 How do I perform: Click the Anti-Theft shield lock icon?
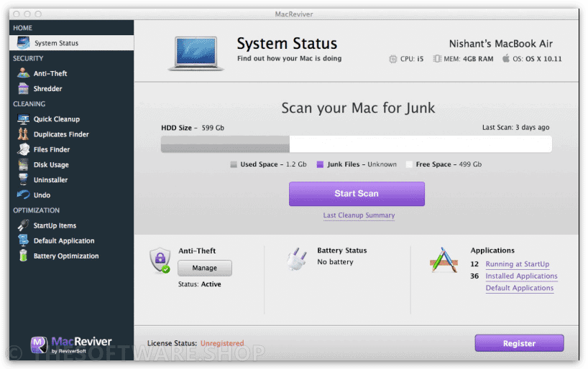pyautogui.click(x=160, y=260)
